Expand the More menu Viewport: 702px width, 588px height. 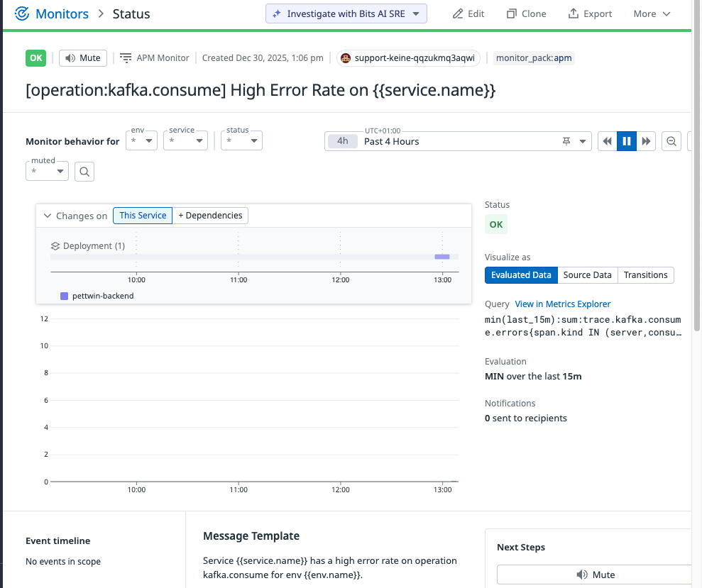point(652,14)
